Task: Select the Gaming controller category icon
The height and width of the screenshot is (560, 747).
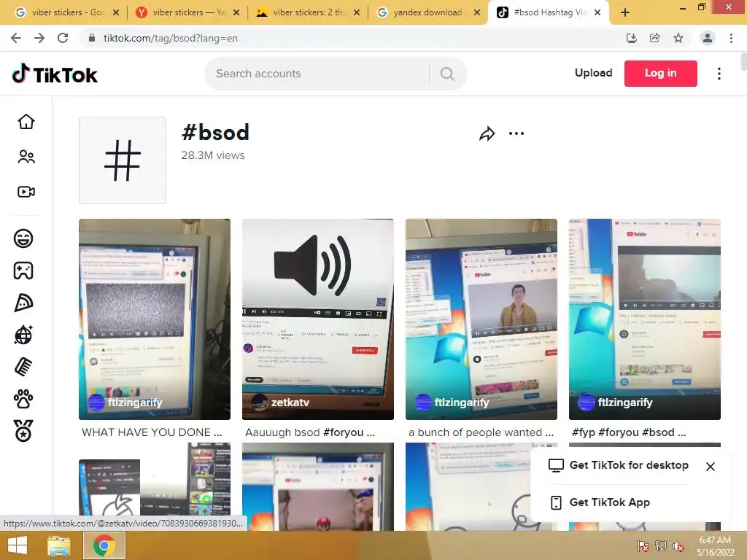Action: (x=23, y=271)
